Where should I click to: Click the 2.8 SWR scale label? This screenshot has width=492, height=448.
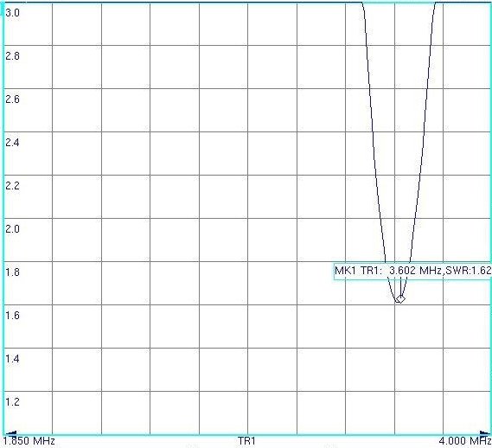pos(13,56)
